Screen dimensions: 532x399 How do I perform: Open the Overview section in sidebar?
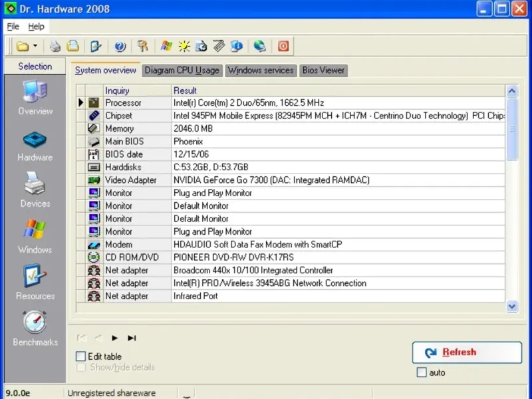(x=35, y=97)
